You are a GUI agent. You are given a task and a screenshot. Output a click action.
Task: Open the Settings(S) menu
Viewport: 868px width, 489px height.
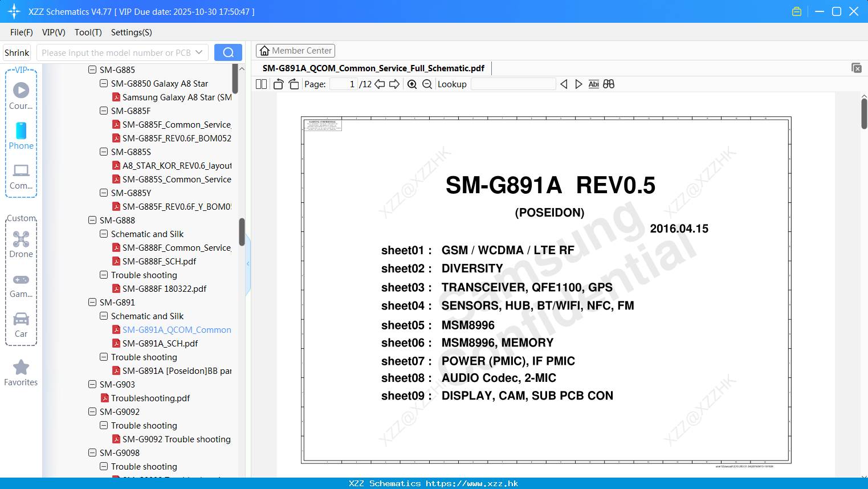[132, 32]
